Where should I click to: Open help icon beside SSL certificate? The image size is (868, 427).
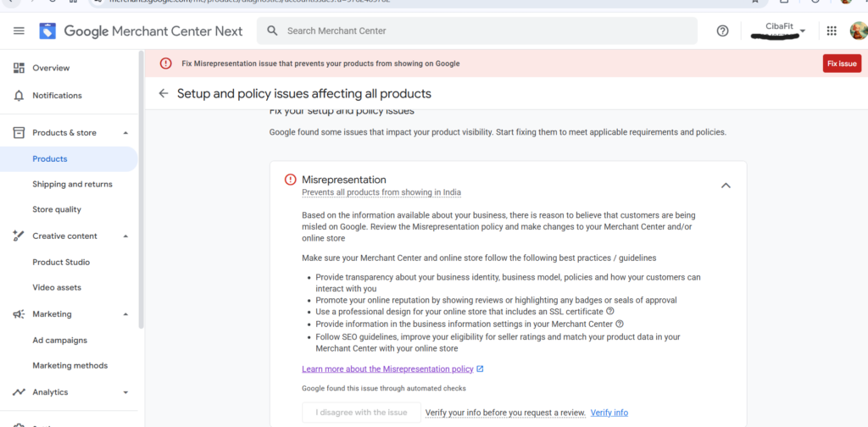[610, 312]
